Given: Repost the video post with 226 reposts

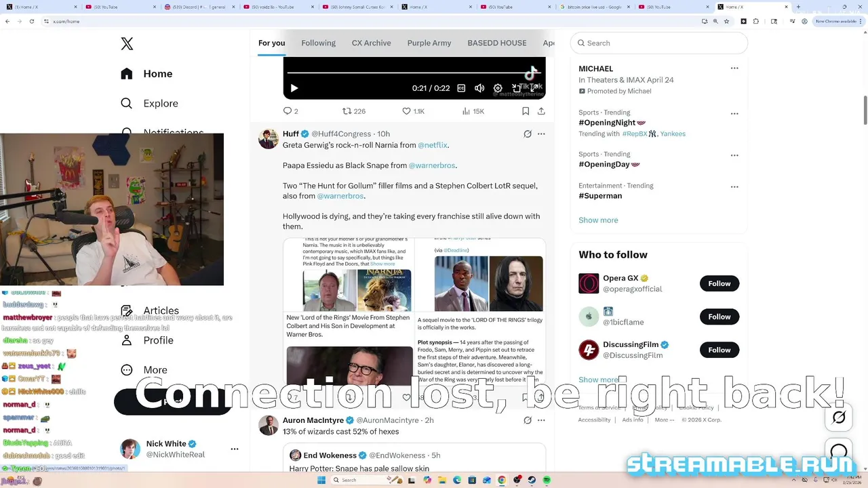Looking at the screenshot, I should [354, 111].
